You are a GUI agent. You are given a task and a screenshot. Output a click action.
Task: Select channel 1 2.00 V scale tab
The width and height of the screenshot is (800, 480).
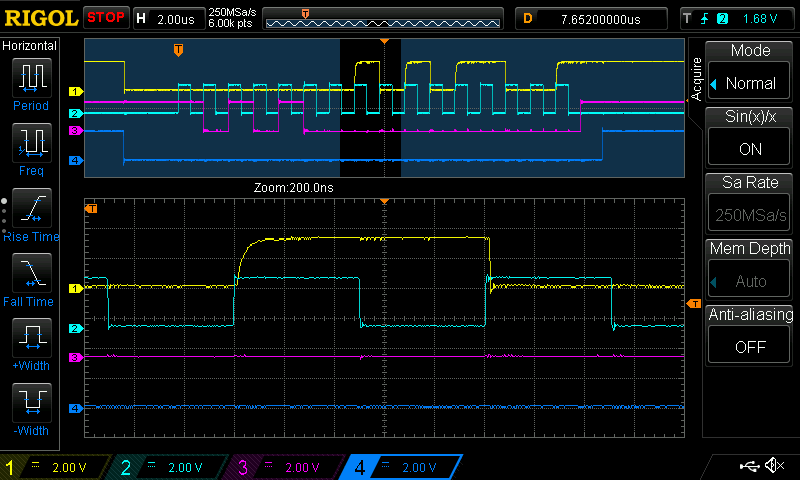(x=56, y=467)
